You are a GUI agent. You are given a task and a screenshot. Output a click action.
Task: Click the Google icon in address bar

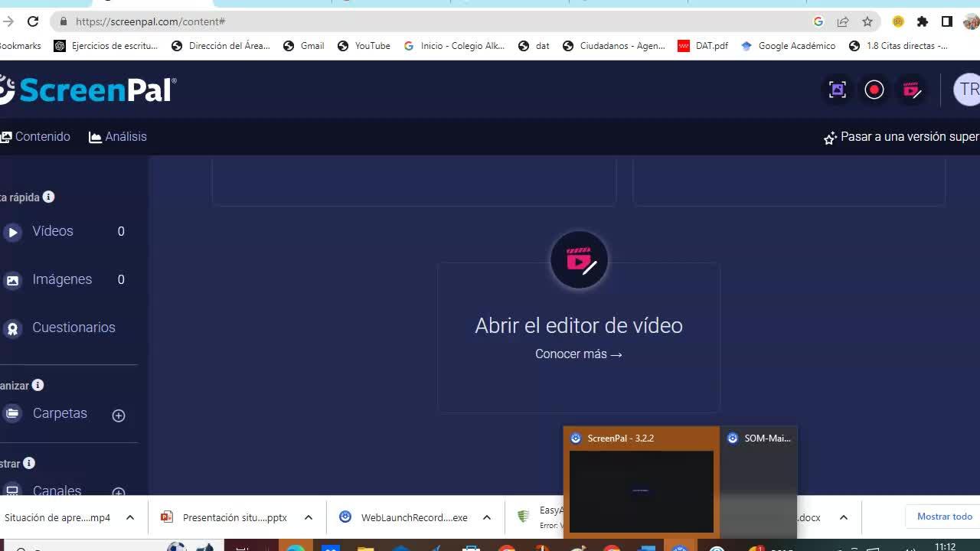pyautogui.click(x=818, y=21)
